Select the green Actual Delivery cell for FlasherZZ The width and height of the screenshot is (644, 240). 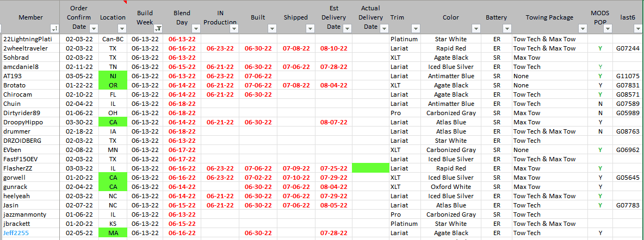370,168
